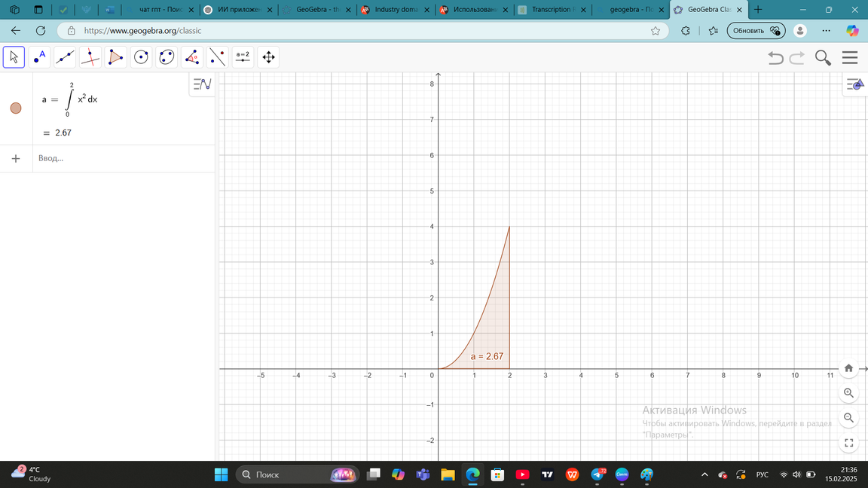
Task: Add new item with plus button
Action: 16,158
